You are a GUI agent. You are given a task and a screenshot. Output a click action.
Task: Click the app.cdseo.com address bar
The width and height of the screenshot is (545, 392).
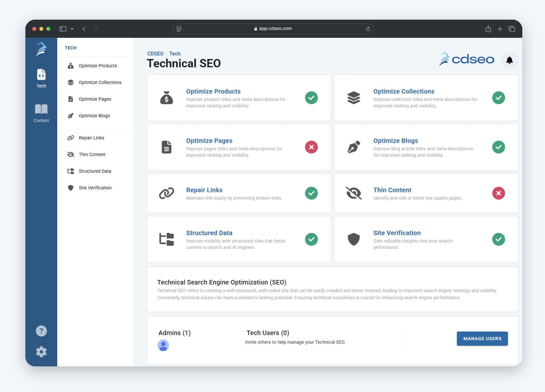coord(273,29)
